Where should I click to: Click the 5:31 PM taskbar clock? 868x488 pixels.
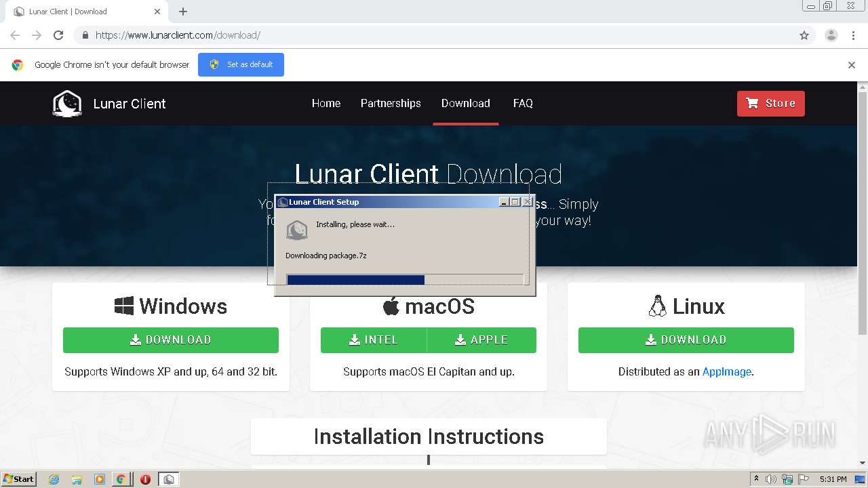point(833,479)
